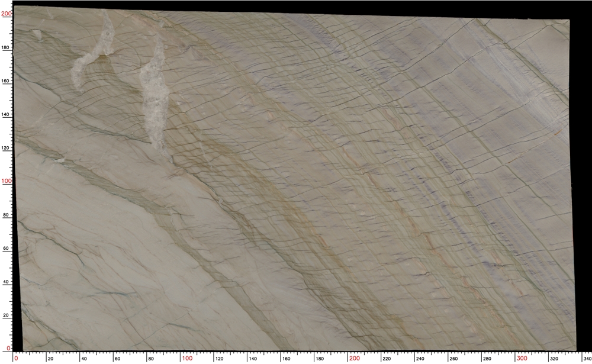Click the 220 label on horizontal ruler
The height and width of the screenshot is (364, 592).
(387, 359)
